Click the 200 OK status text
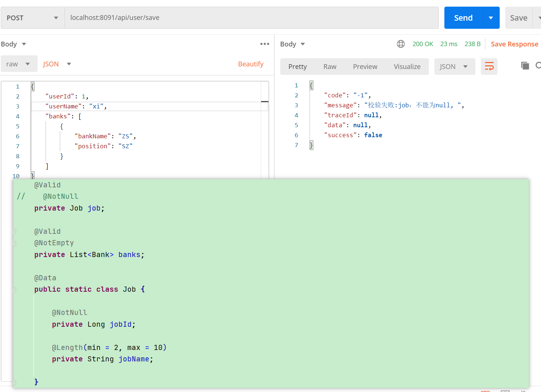541x392 pixels. [x=423, y=44]
